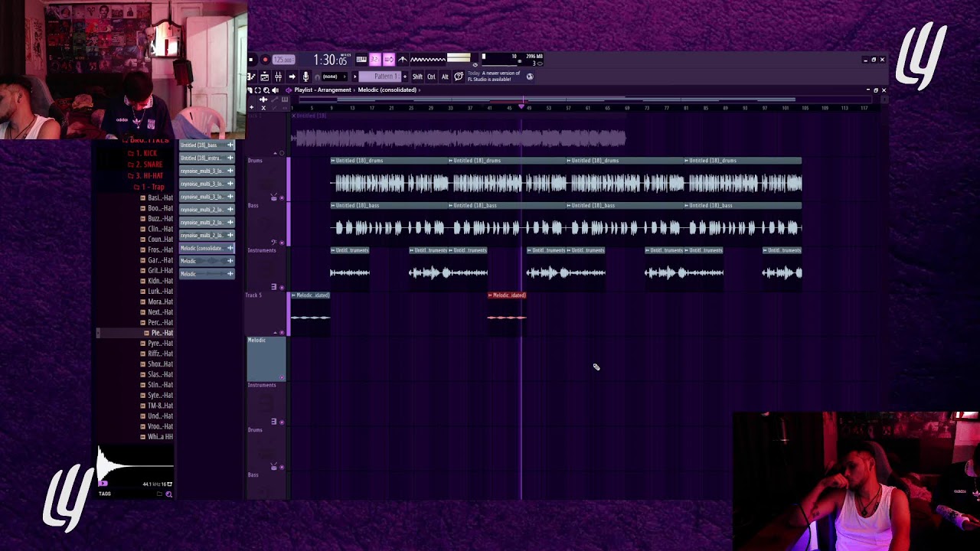Expand the pattern selector arrow left of Pattern 1
This screenshot has width=980, height=551.
[354, 77]
